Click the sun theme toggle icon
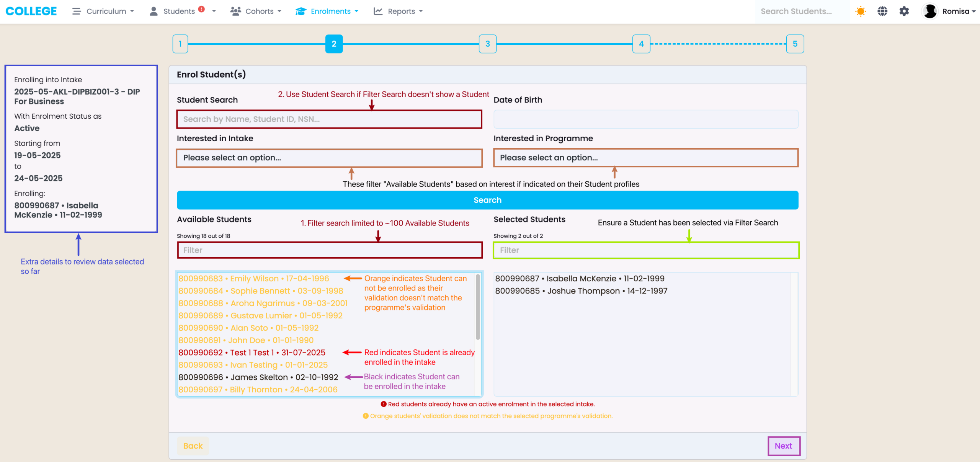 click(861, 11)
